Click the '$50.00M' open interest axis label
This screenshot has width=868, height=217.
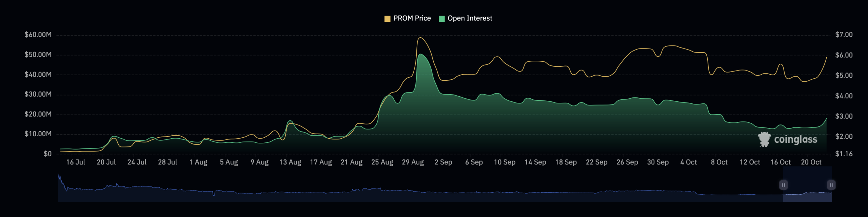click(38, 55)
